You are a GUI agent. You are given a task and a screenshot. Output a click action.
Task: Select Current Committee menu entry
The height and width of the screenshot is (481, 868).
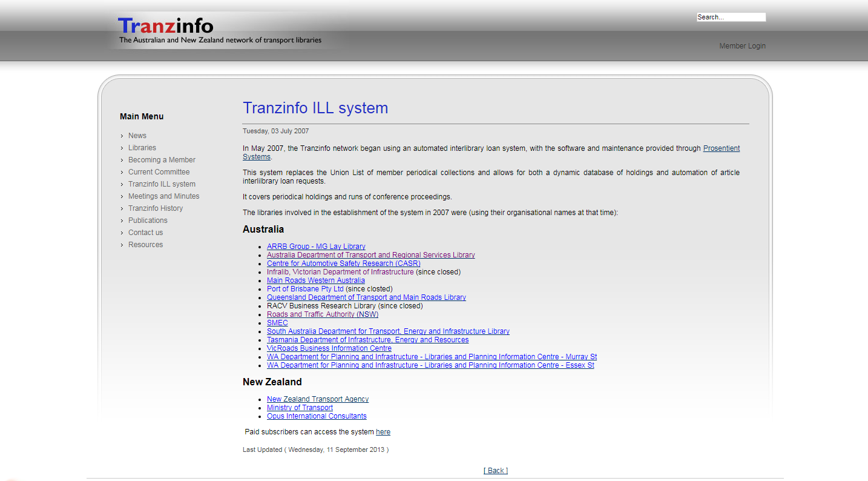(x=159, y=172)
